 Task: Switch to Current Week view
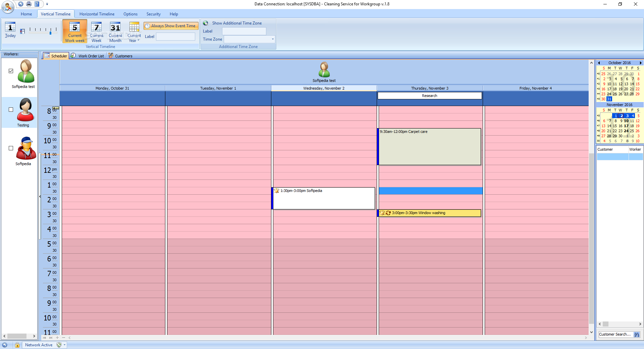coord(97,31)
